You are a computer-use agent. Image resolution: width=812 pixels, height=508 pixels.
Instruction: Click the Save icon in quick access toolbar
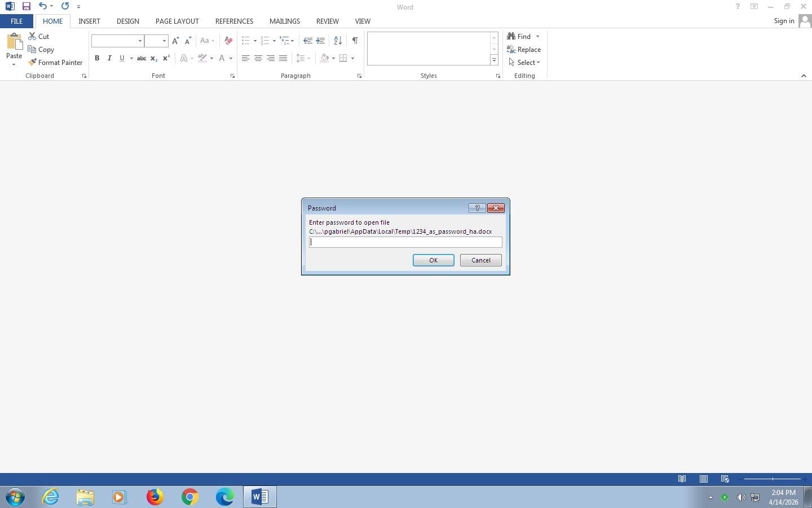(x=27, y=7)
